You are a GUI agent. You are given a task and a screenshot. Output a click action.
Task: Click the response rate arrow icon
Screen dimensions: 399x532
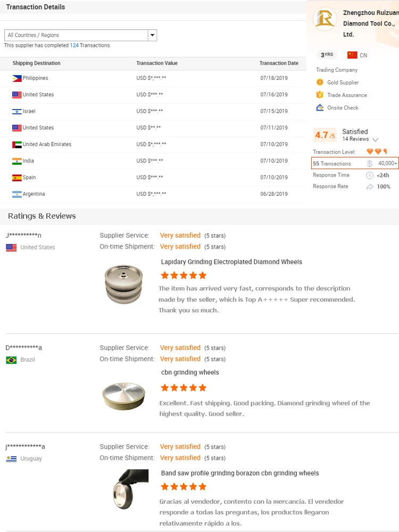(x=370, y=187)
